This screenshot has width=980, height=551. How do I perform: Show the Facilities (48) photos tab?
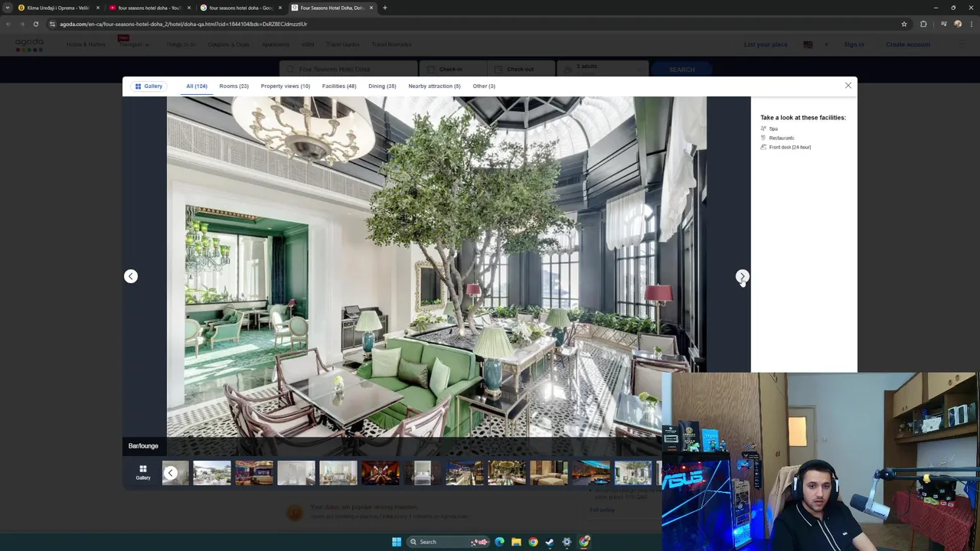click(x=339, y=86)
